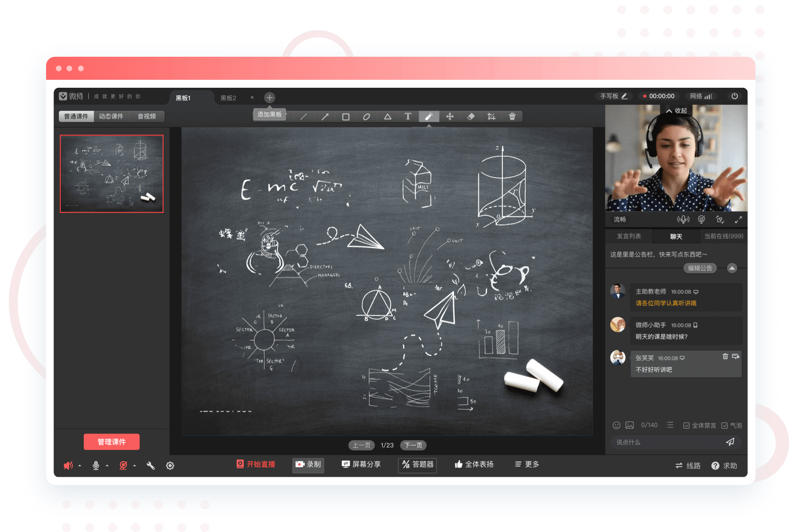Select the blackboard slide thumbnail
Image resolution: width=798 pixels, height=532 pixels.
[x=112, y=174]
